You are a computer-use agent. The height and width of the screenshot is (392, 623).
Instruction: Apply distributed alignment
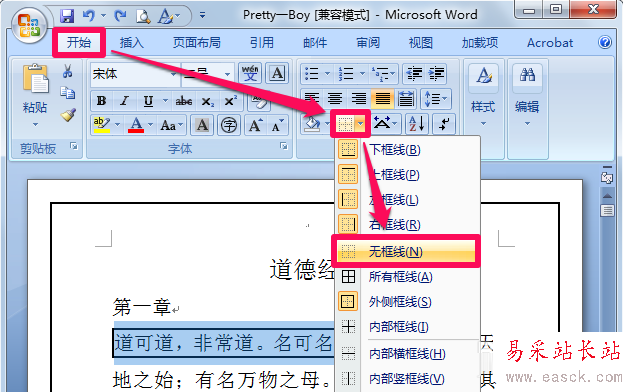pos(406,98)
